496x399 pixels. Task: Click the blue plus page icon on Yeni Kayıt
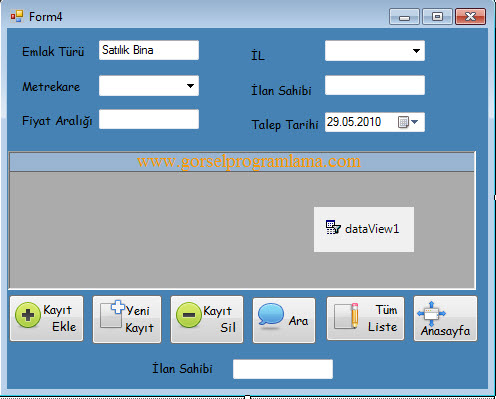(x=112, y=314)
